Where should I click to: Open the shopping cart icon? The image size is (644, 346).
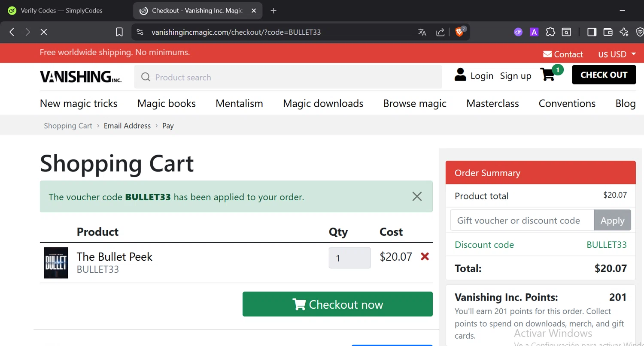pyautogui.click(x=548, y=75)
